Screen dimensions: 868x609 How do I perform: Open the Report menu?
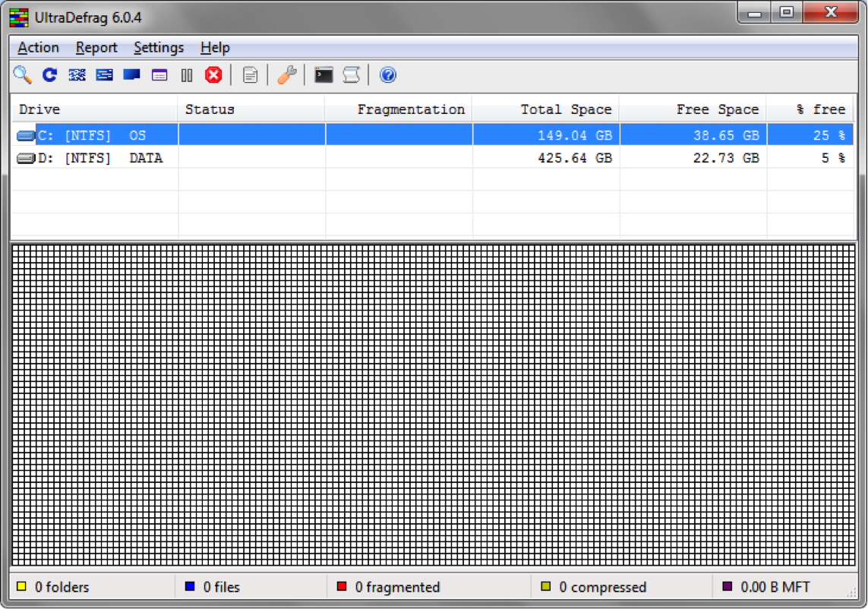pos(96,48)
